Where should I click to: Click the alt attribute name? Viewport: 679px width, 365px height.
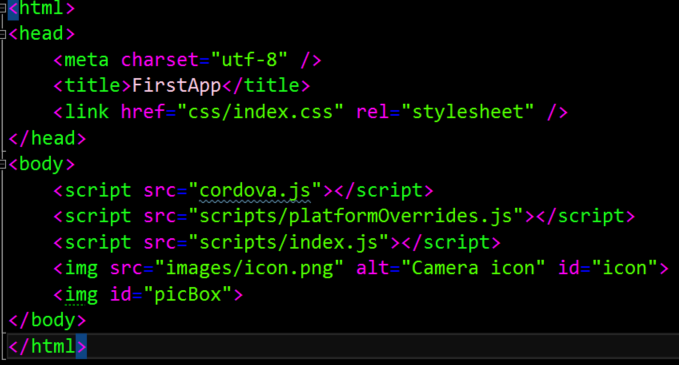(x=372, y=268)
